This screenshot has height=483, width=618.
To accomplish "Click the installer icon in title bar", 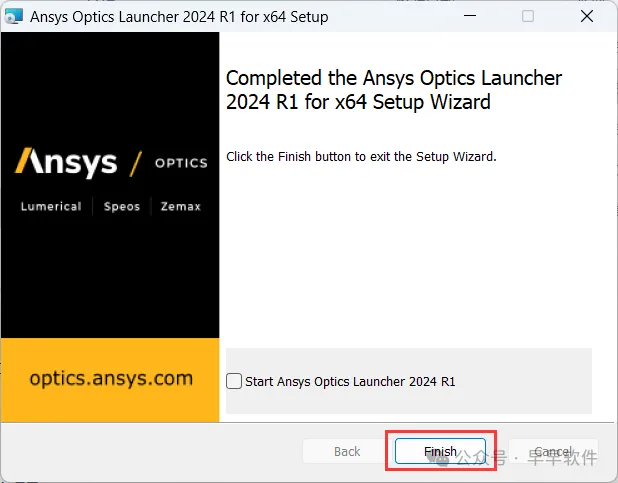I will click(x=13, y=16).
